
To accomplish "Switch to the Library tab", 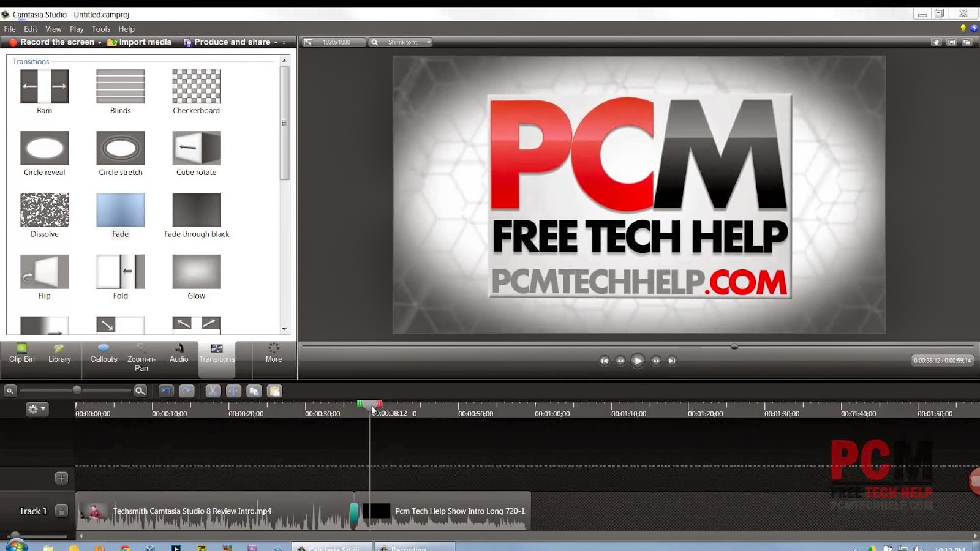I will tap(59, 354).
